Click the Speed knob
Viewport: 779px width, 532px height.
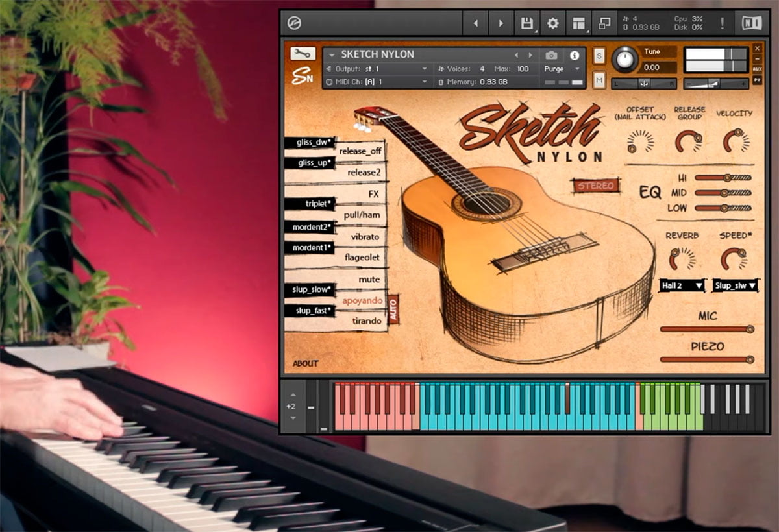point(734,259)
